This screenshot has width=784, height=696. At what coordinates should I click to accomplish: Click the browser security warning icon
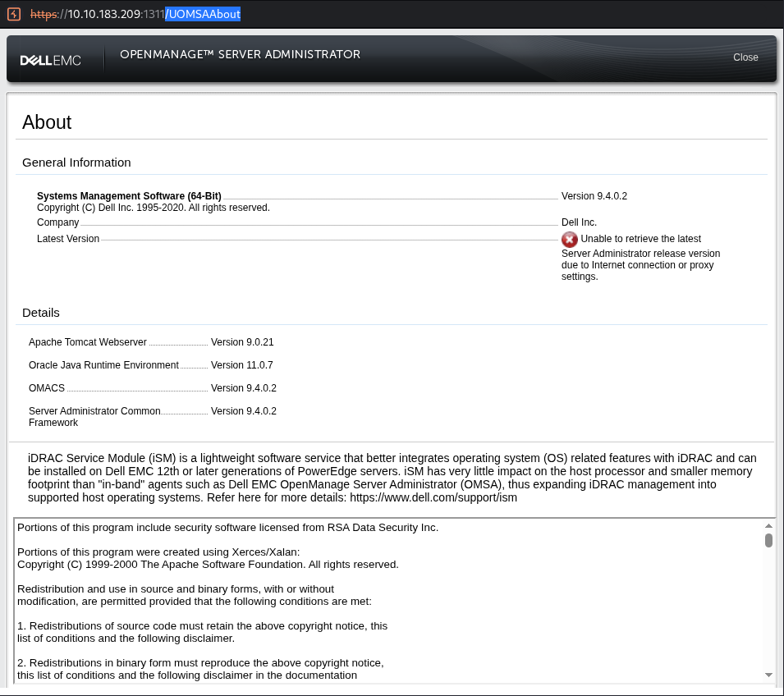click(14, 14)
